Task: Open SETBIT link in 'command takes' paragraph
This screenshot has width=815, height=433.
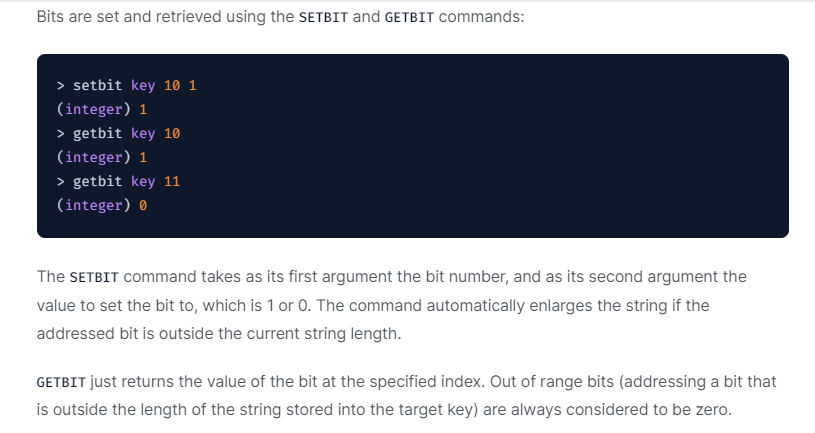Action: click(x=94, y=276)
